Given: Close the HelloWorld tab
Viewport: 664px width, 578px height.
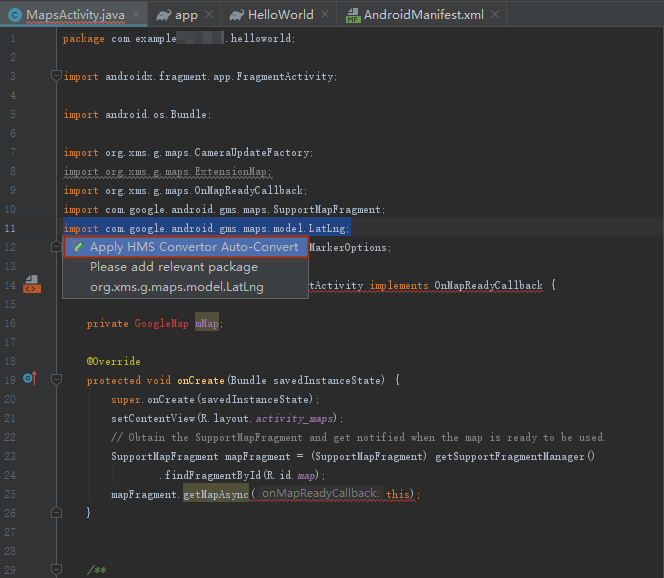Looking at the screenshot, I should click(x=325, y=14).
